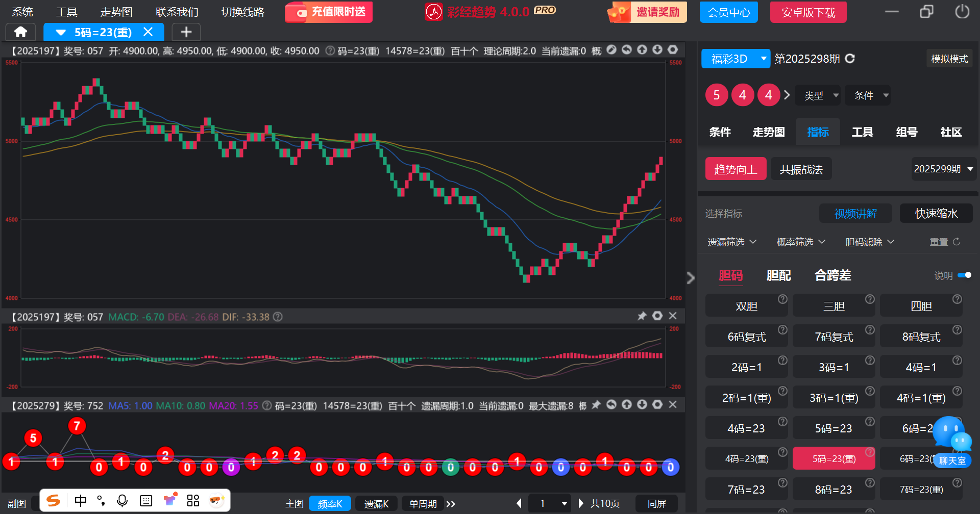The image size is (980, 514).
Task: Click the move-down arrow icon in bottom chart header
Action: [642, 405]
